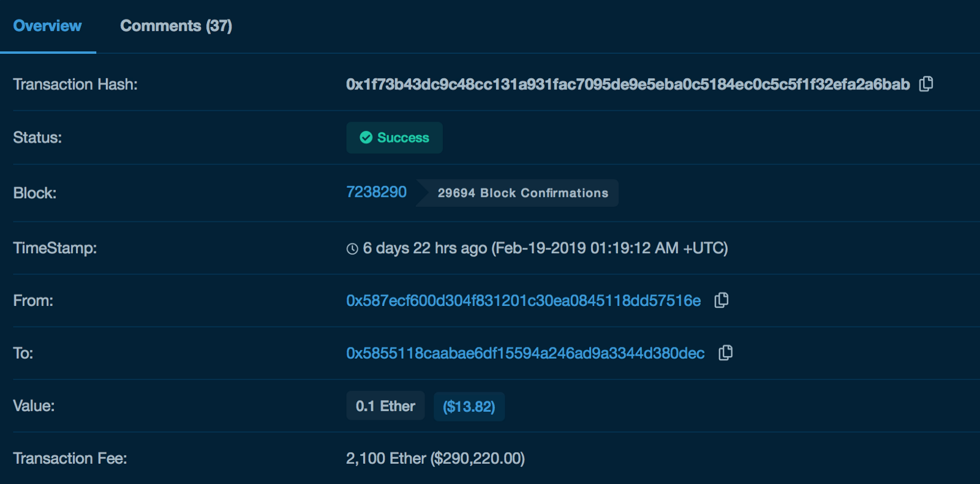Click the Transaction Hash label
This screenshot has width=980, height=484.
click(75, 84)
